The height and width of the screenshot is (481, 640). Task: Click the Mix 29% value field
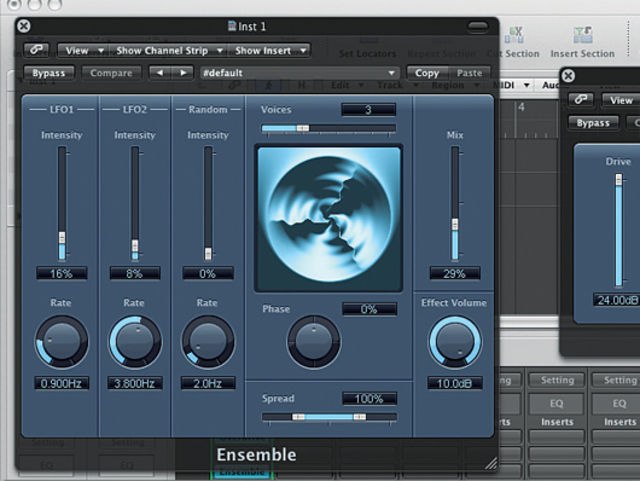click(455, 273)
